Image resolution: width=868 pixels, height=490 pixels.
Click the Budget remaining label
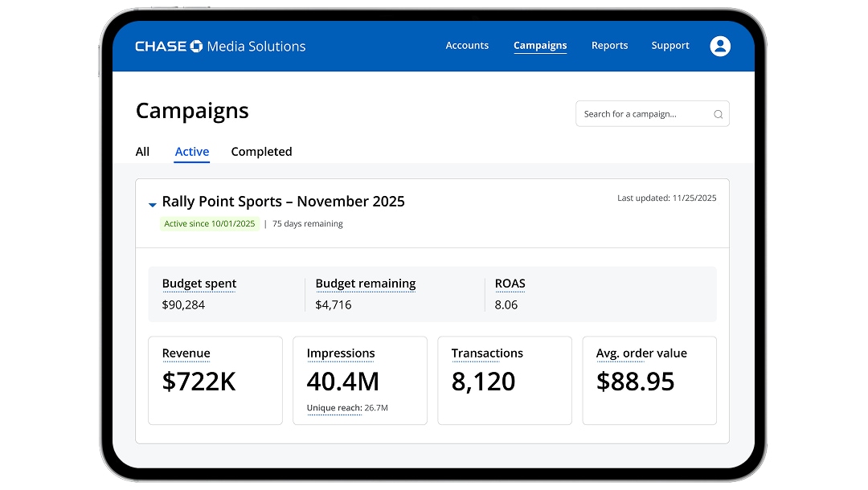coord(366,284)
